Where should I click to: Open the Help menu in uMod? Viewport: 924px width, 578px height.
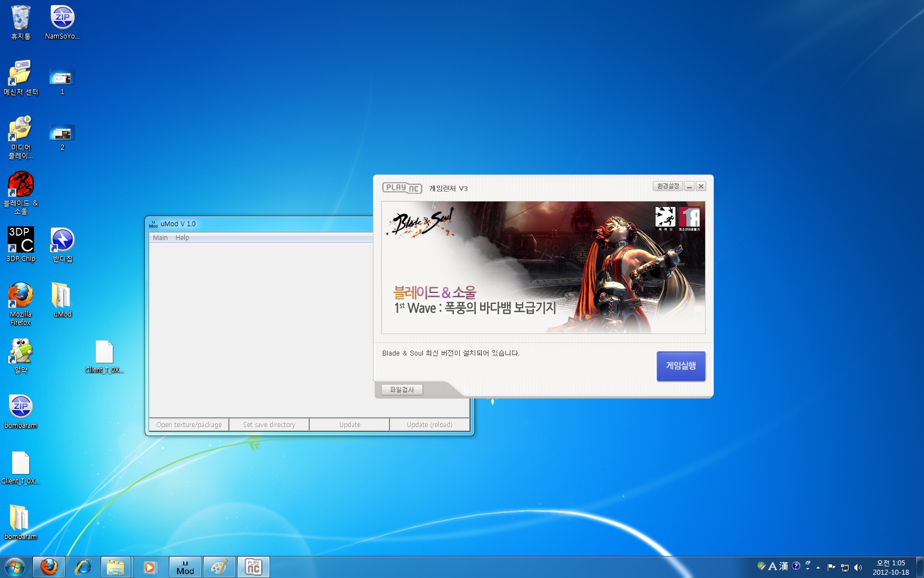pyautogui.click(x=182, y=238)
